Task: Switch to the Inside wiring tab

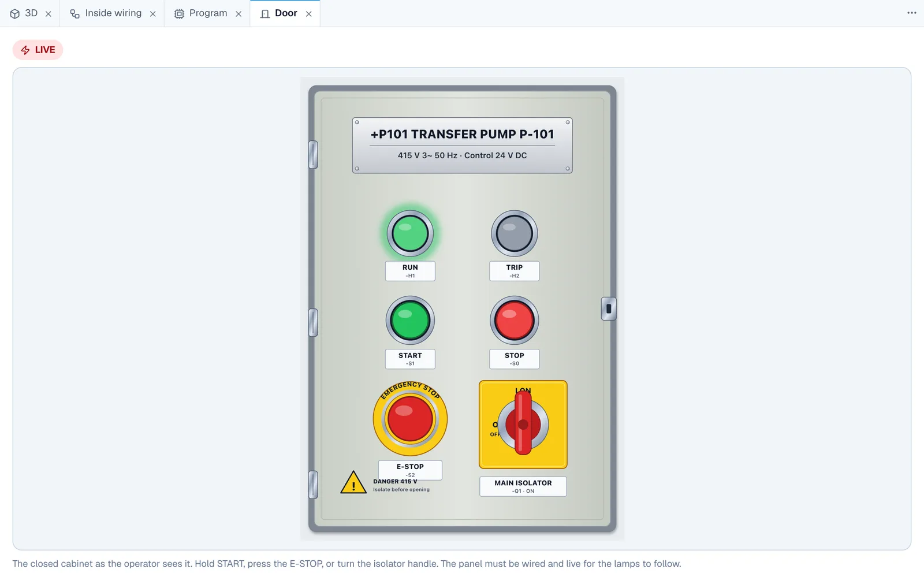Action: [113, 13]
